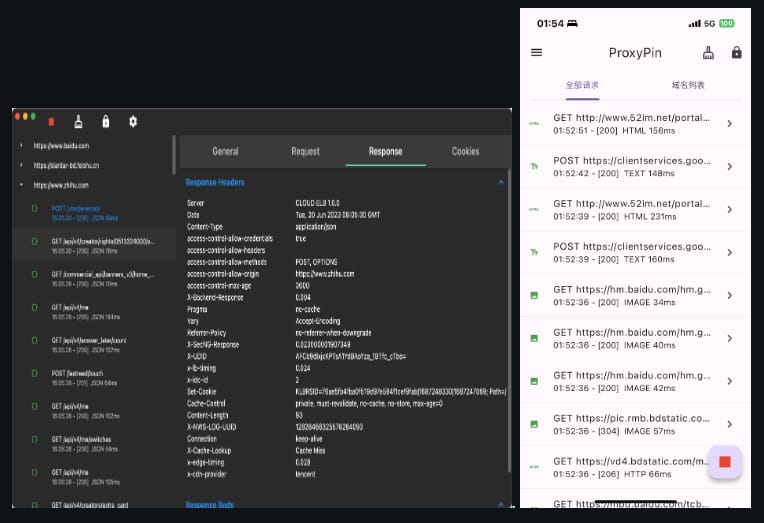
Task: Click the Set-Cookie header value
Action: 401,391
